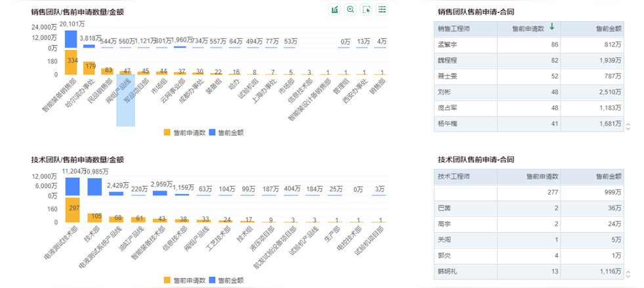The height and width of the screenshot is (288, 644).
Task: Click the chart type switch icon
Action: click(335, 10)
